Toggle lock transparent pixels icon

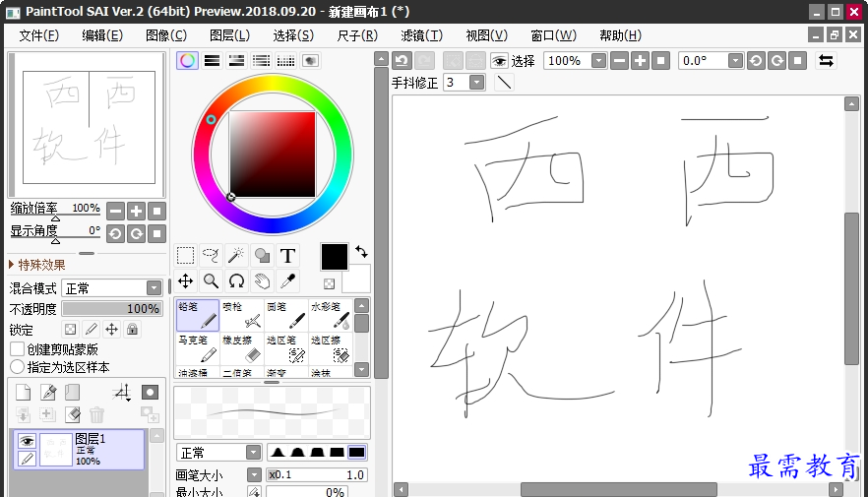pos(70,330)
